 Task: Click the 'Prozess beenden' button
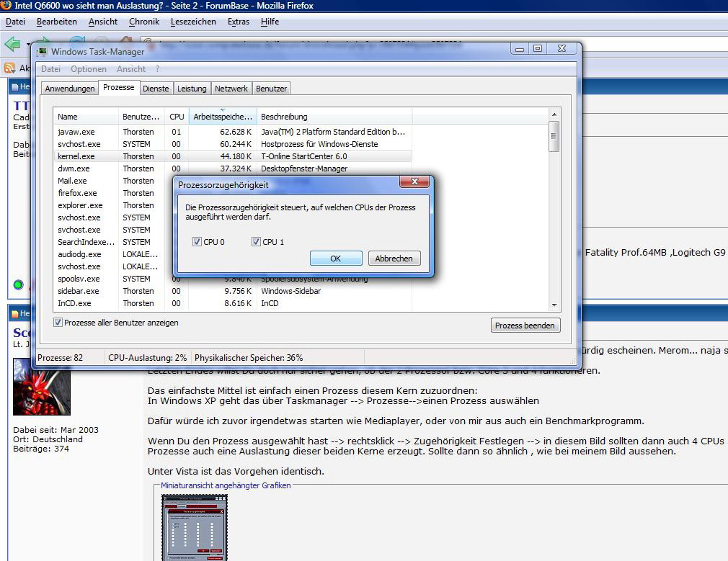(525, 326)
